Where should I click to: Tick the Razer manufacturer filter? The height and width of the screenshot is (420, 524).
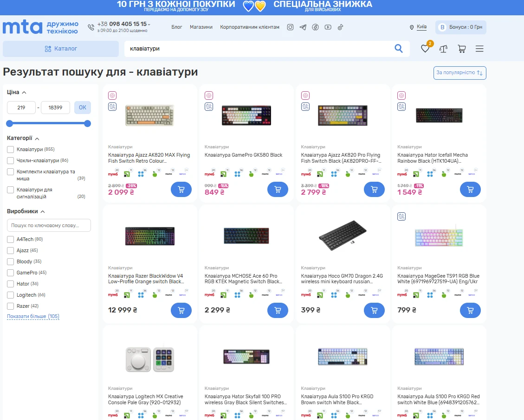[x=11, y=306]
